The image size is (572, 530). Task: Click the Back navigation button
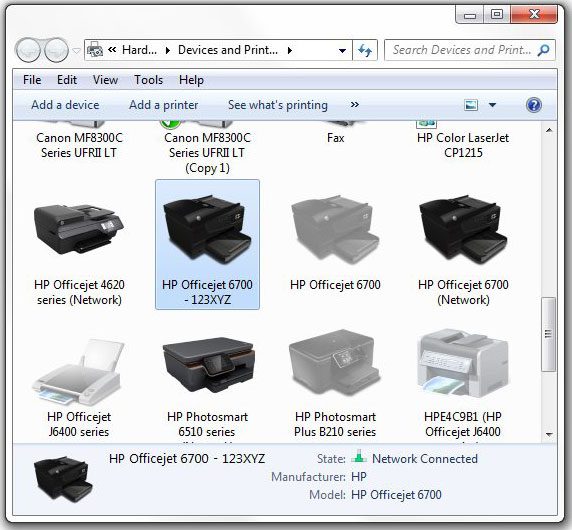(x=28, y=50)
